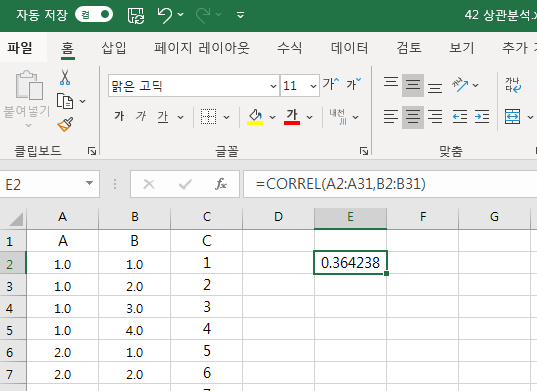The height and width of the screenshot is (391, 537).
Task: Select Bottom Align icon
Action: 435,88
